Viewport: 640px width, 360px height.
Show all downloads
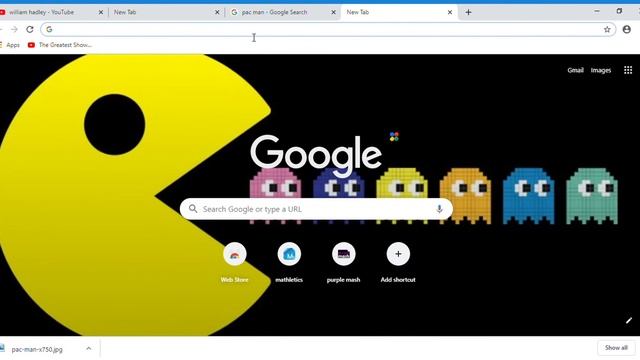[616, 348]
